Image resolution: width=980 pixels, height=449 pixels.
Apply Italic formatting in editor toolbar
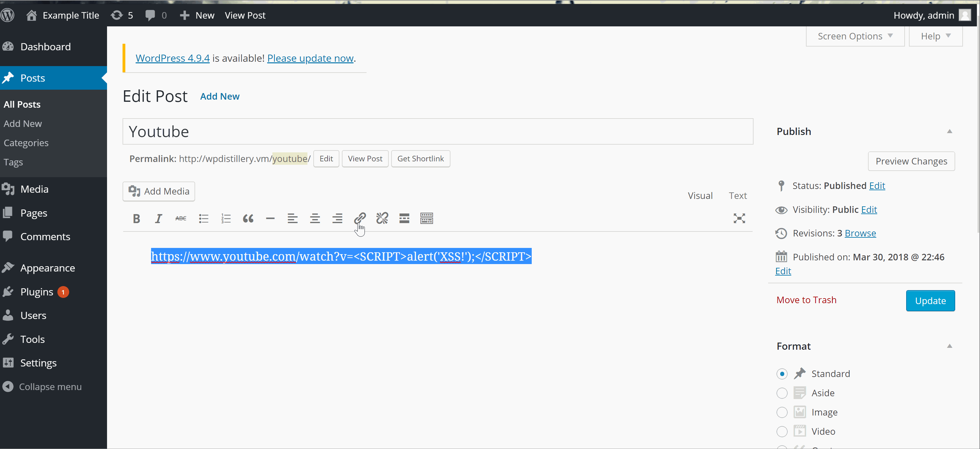pos(159,218)
